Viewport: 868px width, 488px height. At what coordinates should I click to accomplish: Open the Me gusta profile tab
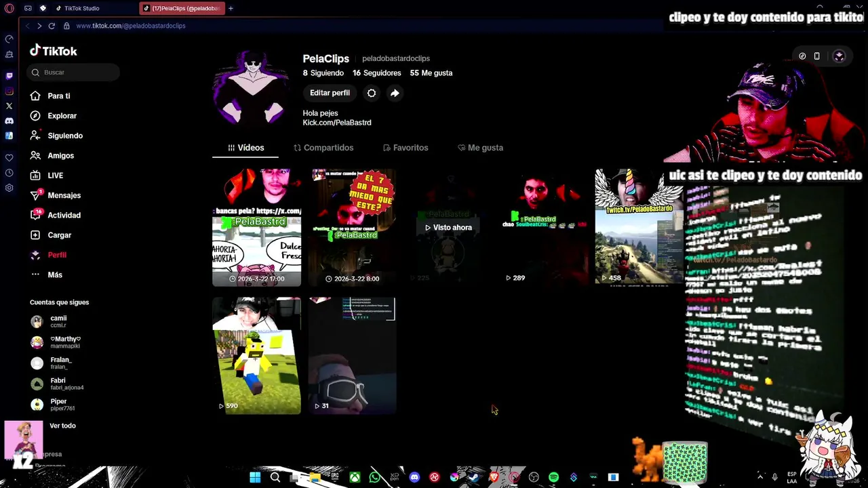[480, 148]
